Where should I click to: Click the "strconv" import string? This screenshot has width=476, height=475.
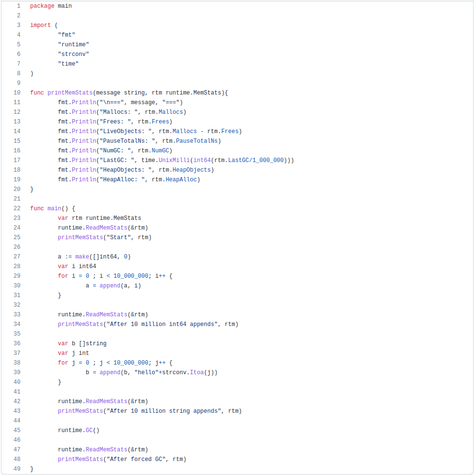73,54
